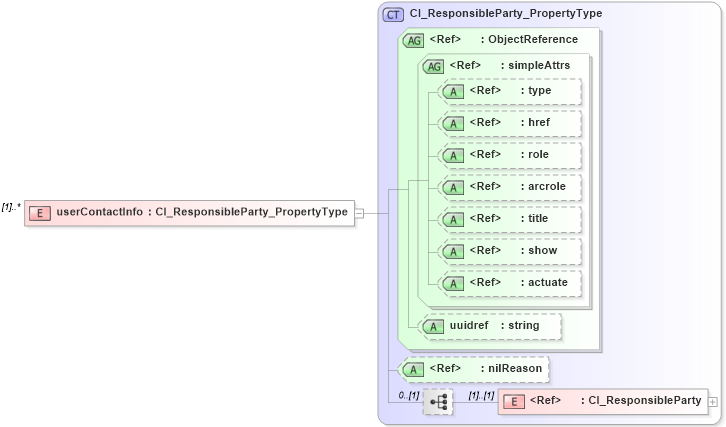This screenshot has width=726, height=427.
Task: Select the A icon for actuate attribute
Action: point(453,283)
